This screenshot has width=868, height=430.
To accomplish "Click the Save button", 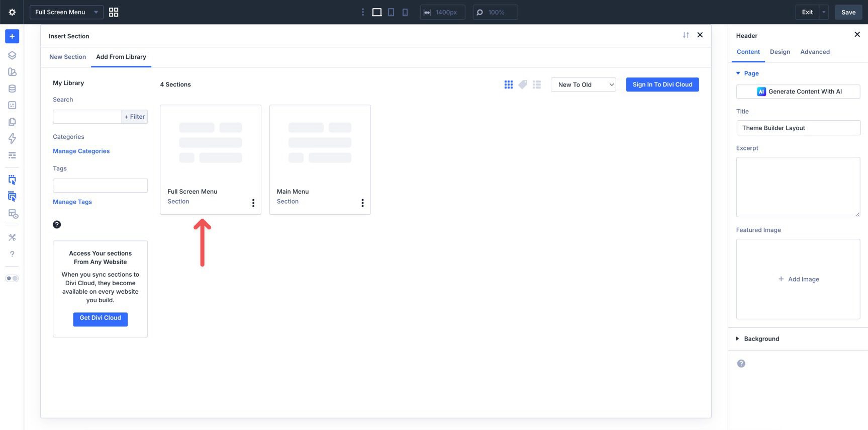I will pyautogui.click(x=848, y=12).
